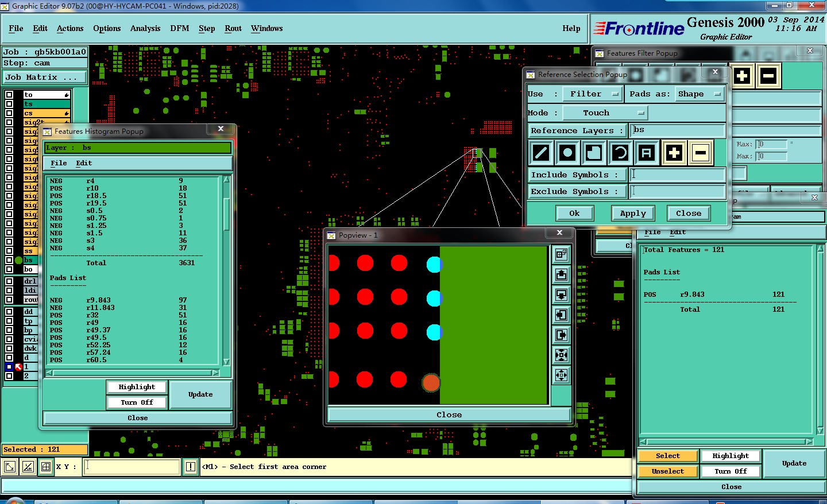The height and width of the screenshot is (504, 827).
Task: Open the Analysis menu
Action: (x=145, y=28)
